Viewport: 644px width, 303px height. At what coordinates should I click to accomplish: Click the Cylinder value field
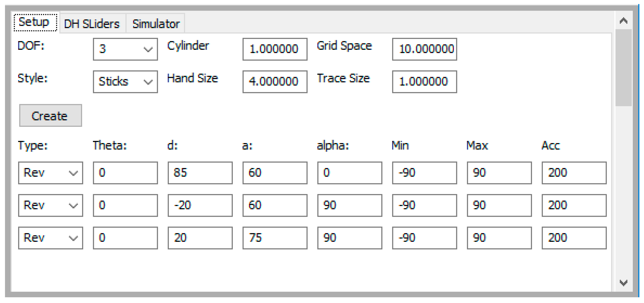(x=275, y=49)
